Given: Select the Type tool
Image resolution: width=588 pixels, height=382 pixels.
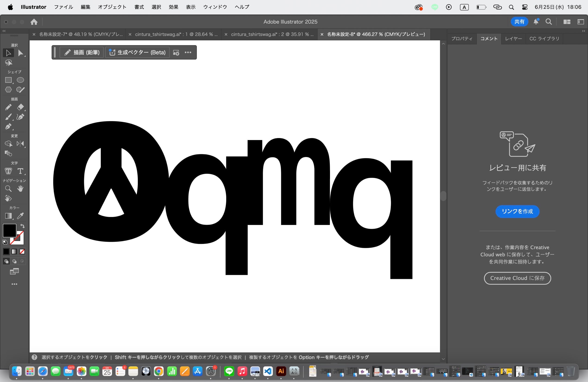Looking at the screenshot, I should point(20,171).
